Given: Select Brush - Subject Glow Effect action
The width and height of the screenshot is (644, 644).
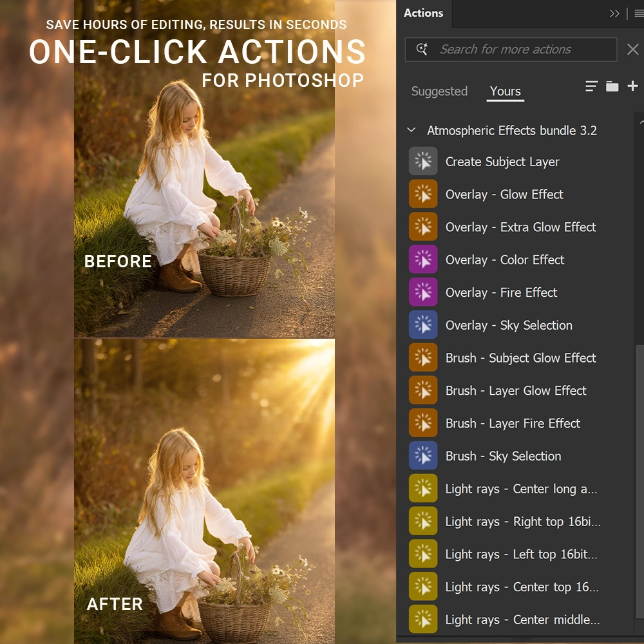Looking at the screenshot, I should coord(520,358).
